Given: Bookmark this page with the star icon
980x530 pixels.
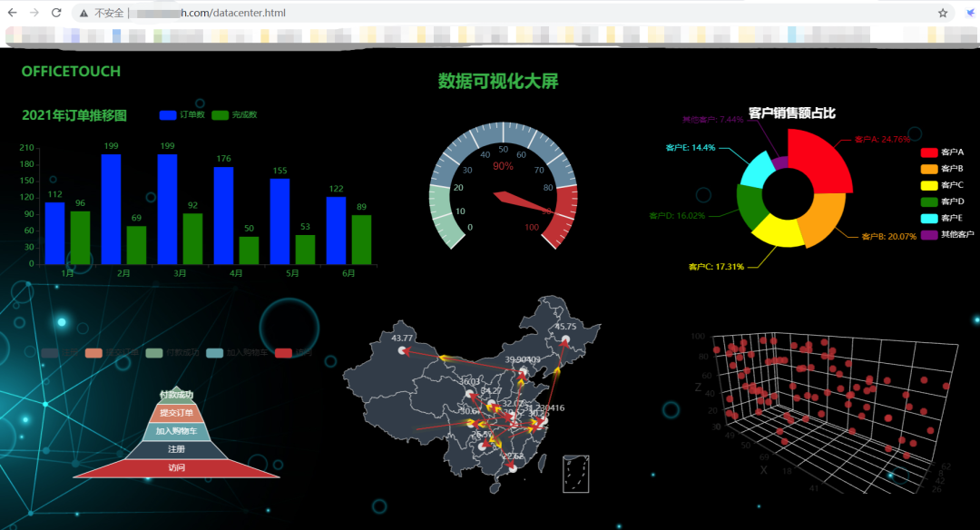Looking at the screenshot, I should coord(943,13).
